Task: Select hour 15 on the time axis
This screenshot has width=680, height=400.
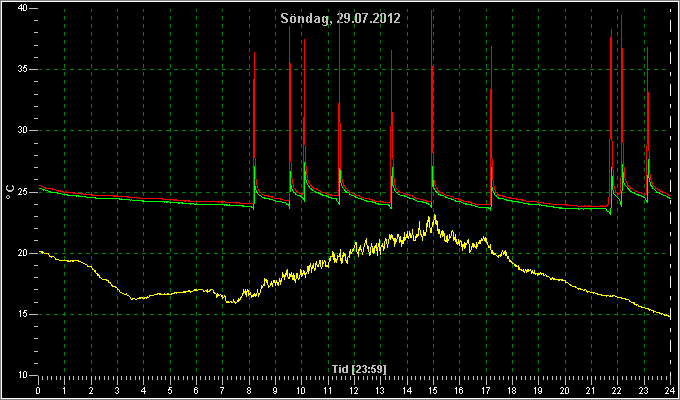Action: click(433, 390)
